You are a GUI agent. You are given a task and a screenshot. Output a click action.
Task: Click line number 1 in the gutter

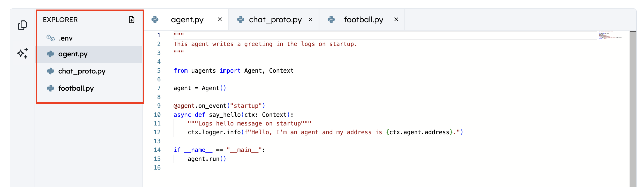coord(159,35)
